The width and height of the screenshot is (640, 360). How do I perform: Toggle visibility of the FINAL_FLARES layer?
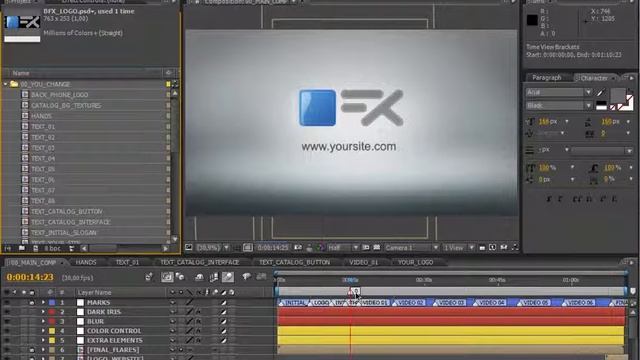click(x=7, y=350)
